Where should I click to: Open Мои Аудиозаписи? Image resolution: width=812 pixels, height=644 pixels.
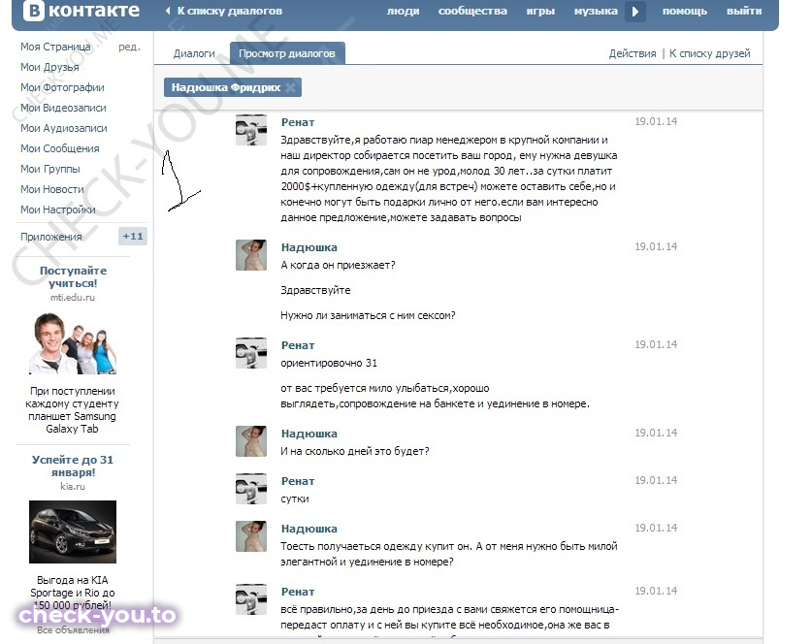pyautogui.click(x=64, y=128)
